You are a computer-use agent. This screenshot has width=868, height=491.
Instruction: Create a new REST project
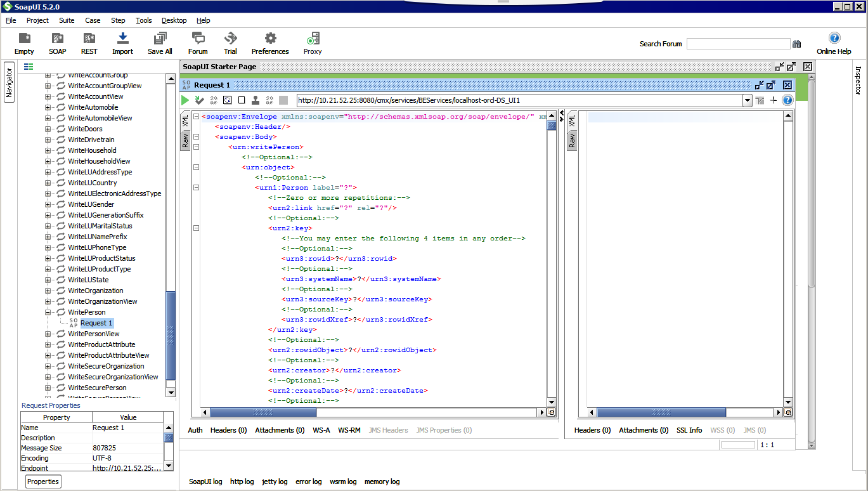click(x=89, y=43)
